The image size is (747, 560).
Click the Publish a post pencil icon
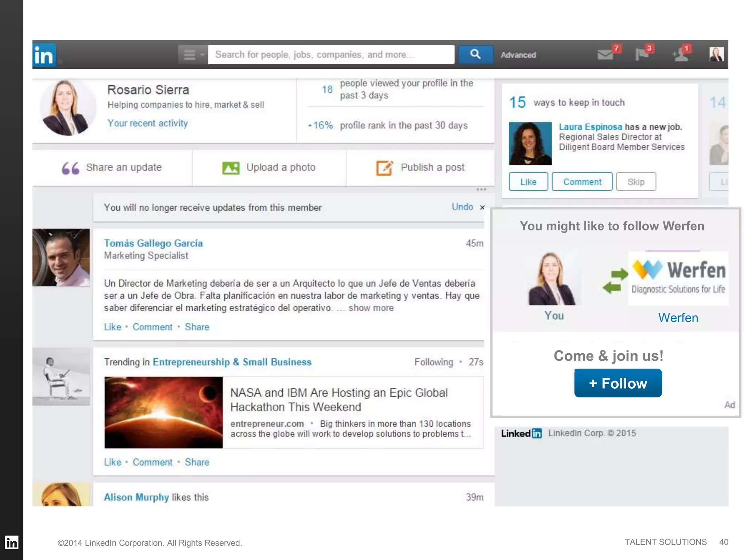click(385, 168)
